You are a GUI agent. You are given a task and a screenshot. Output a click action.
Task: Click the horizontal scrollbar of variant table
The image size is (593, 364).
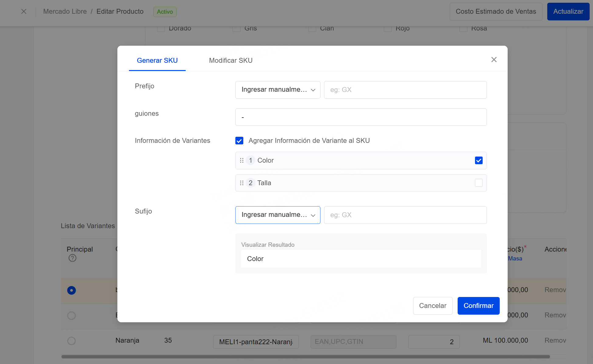point(305,357)
